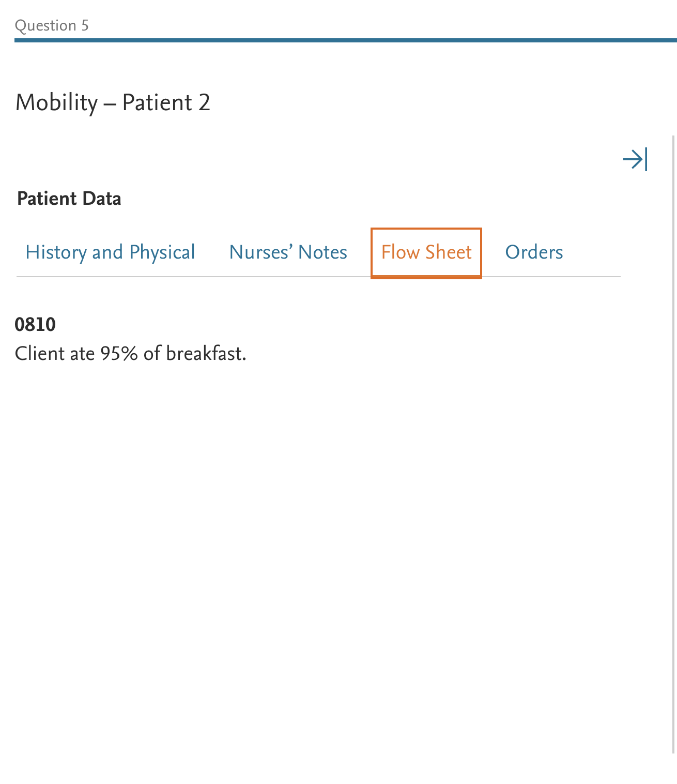
Task: Navigate to Orders for Patient 2
Action: [x=534, y=252]
